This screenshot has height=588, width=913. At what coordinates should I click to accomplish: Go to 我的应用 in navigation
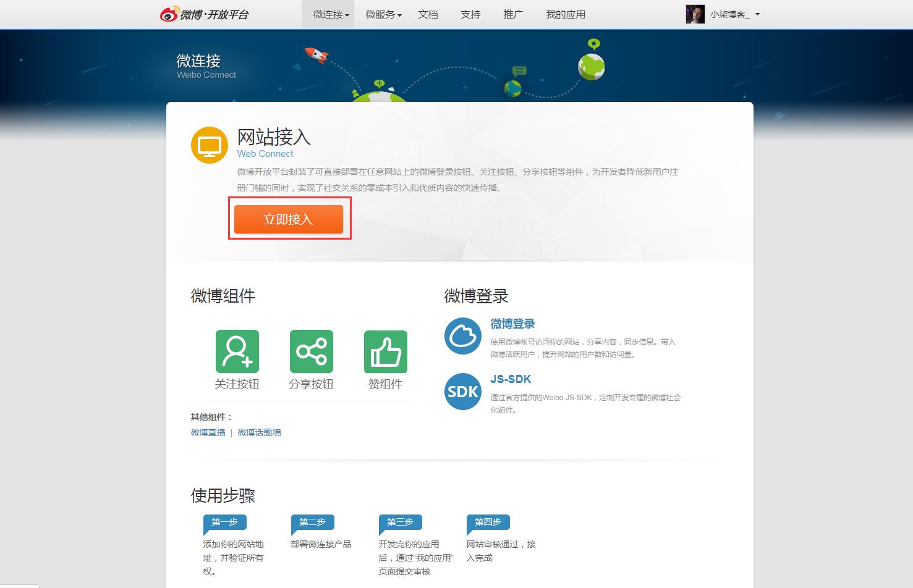(x=566, y=14)
